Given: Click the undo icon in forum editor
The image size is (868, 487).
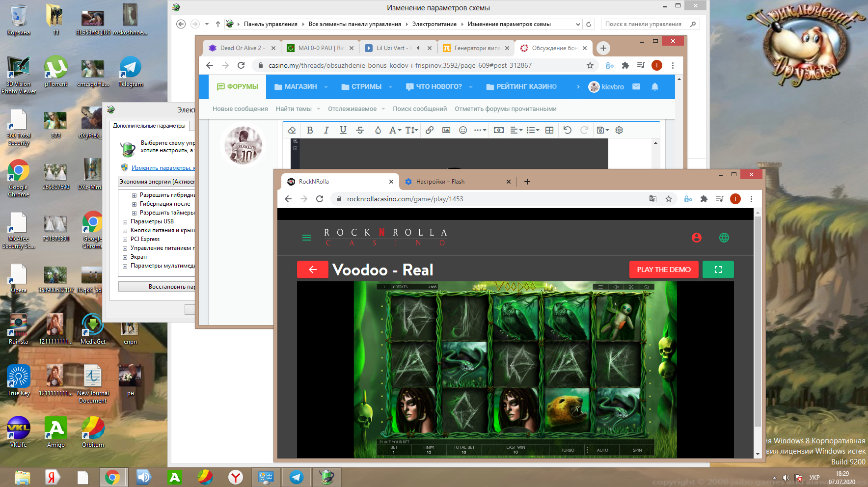Looking at the screenshot, I should point(568,130).
